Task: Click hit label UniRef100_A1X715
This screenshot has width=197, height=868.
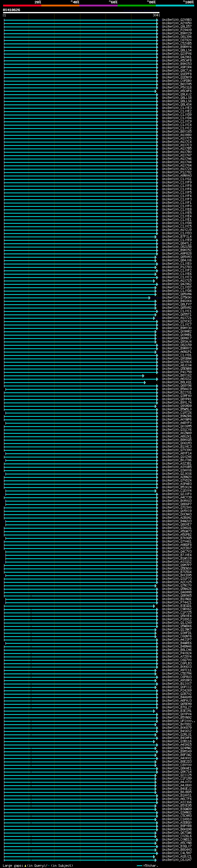Action: point(177,280)
